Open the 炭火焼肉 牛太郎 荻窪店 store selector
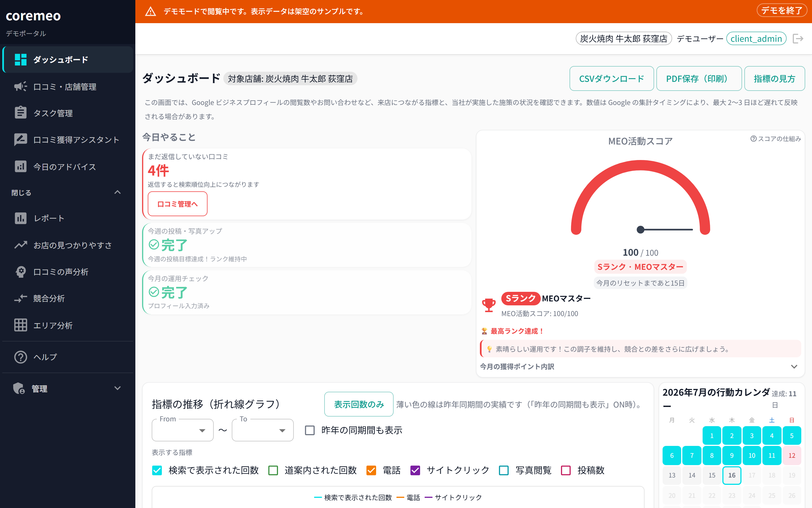This screenshot has width=812, height=508. pyautogui.click(x=623, y=39)
